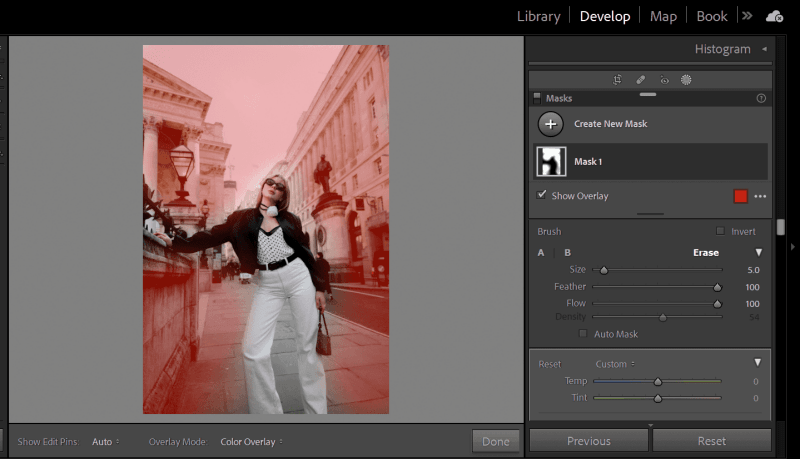
Task: Click the Done button below the photo
Action: pos(495,441)
